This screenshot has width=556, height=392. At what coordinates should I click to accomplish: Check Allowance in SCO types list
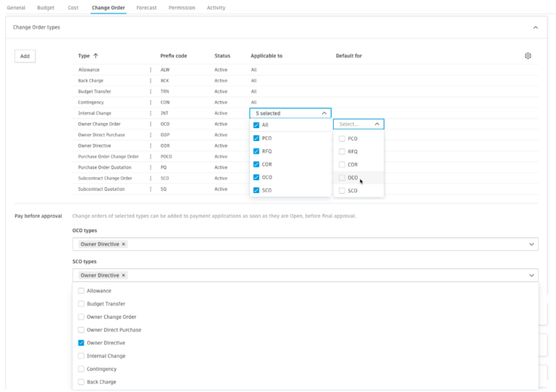coord(81,291)
